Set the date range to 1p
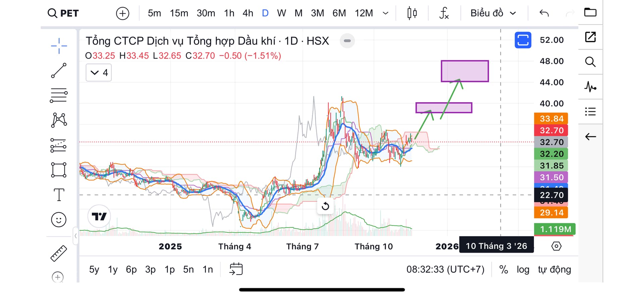Image resolution: width=644 pixels, height=297 pixels. click(x=169, y=270)
